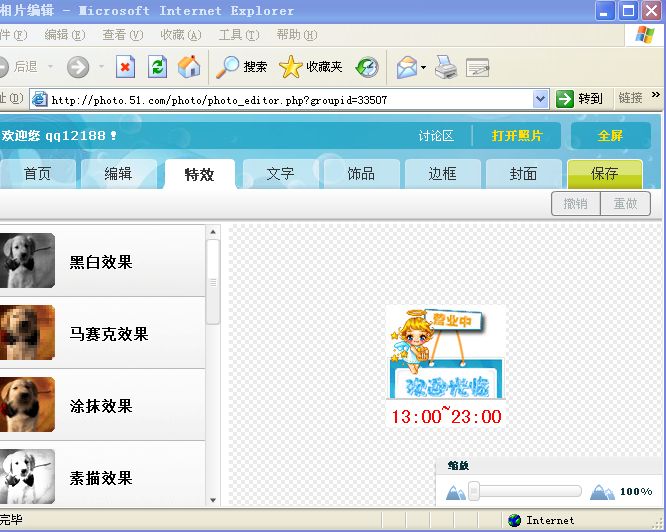Go to Home page icon

[x=189, y=67]
